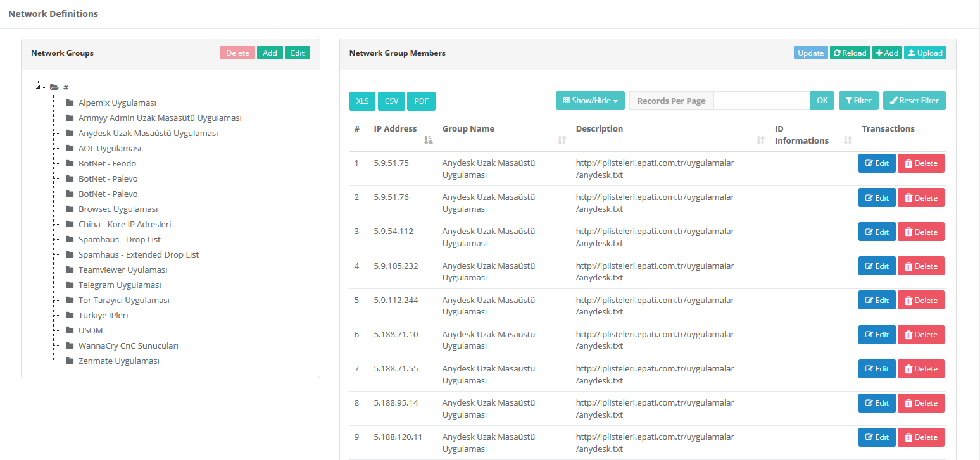Click folder icon beside WannaCry CnC Sunucuları
This screenshot has width=980, height=460.
70,345
